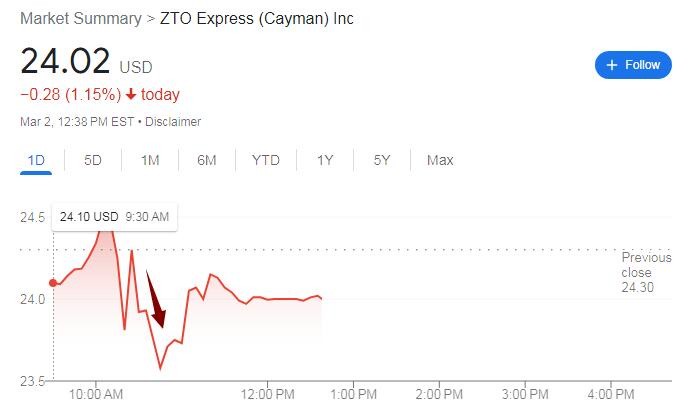Show the 1Y chart tab
The width and height of the screenshot is (690, 408).
click(x=325, y=160)
